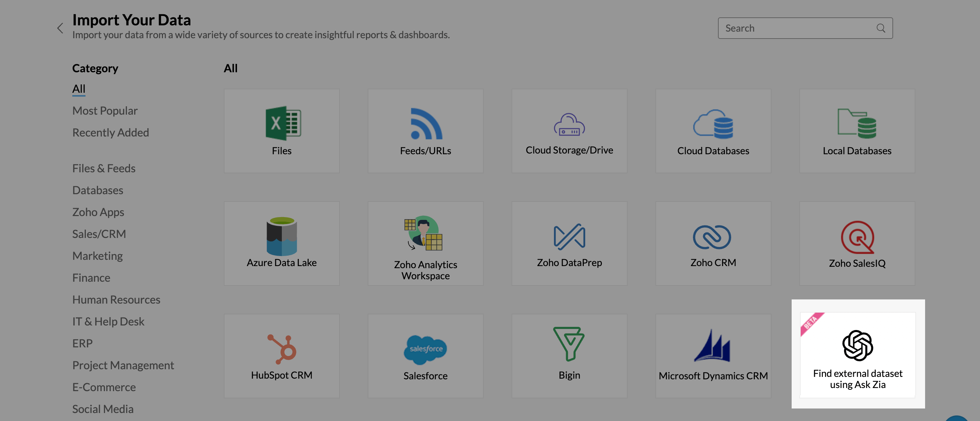Viewport: 980px width, 421px height.
Task: Filter by Files & Feeds category
Action: tap(104, 168)
